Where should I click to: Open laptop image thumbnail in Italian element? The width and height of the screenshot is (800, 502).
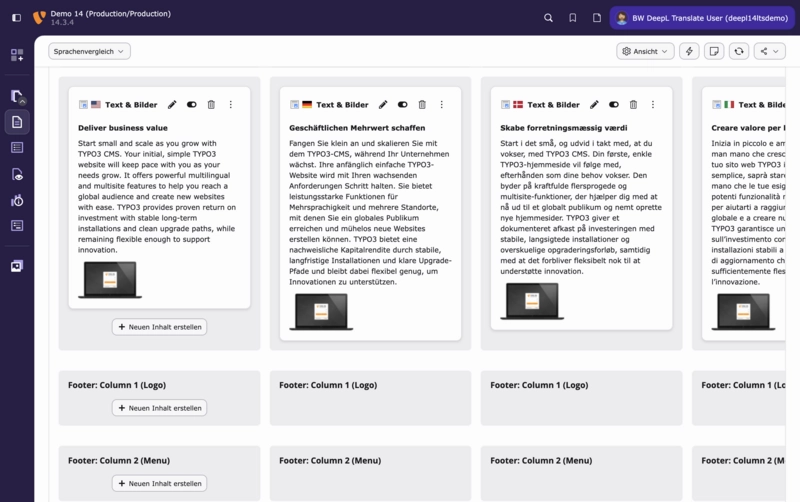(x=743, y=312)
